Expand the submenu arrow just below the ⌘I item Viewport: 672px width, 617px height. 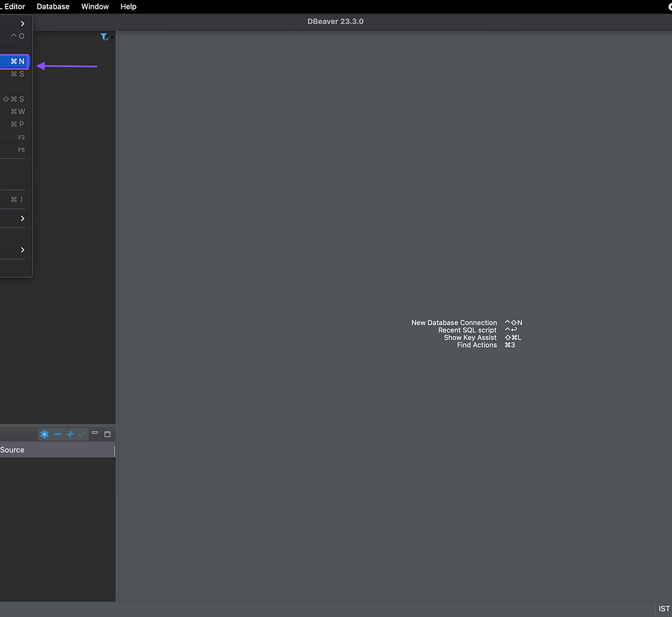tap(22, 219)
